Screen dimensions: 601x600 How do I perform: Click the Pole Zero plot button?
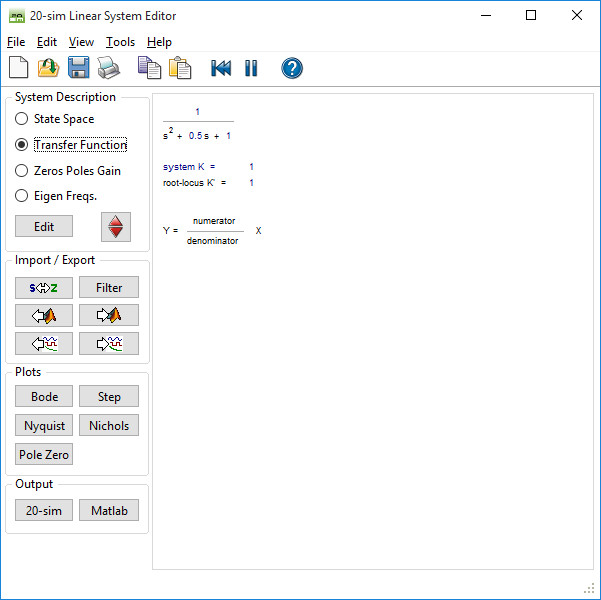coord(44,454)
